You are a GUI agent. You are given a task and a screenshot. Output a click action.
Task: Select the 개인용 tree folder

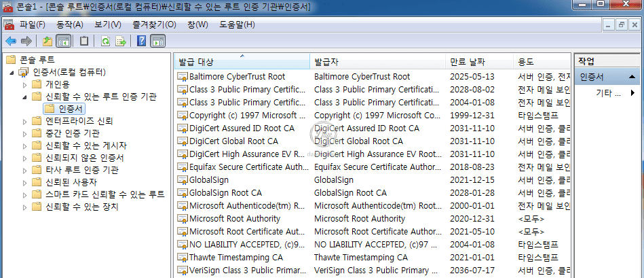coord(58,85)
